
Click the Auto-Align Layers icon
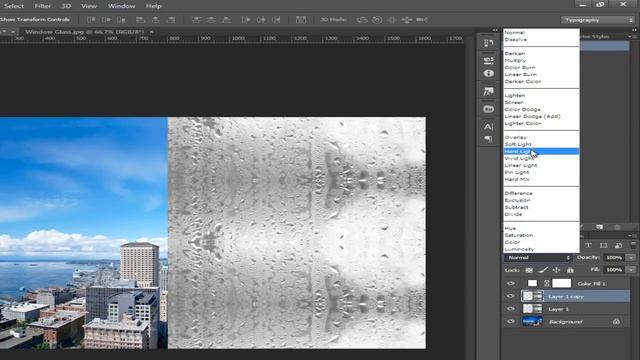coord(301,20)
